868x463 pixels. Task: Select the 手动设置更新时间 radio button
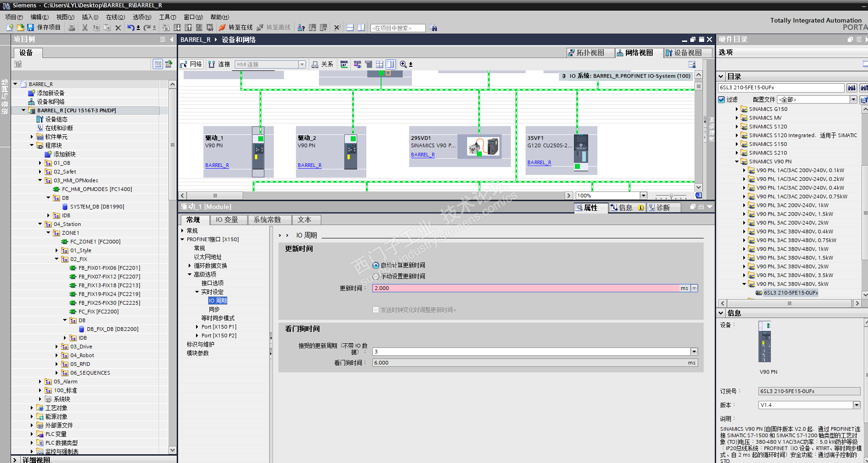[376, 277]
